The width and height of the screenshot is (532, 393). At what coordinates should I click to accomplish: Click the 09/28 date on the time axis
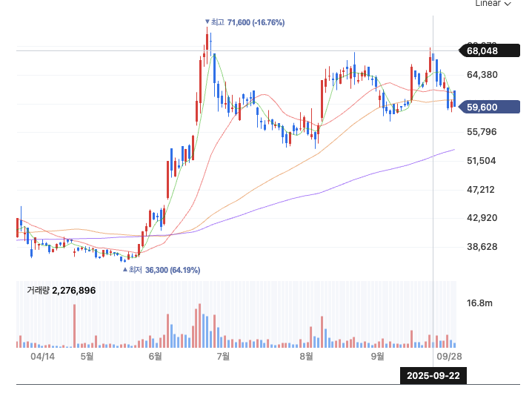tap(448, 357)
